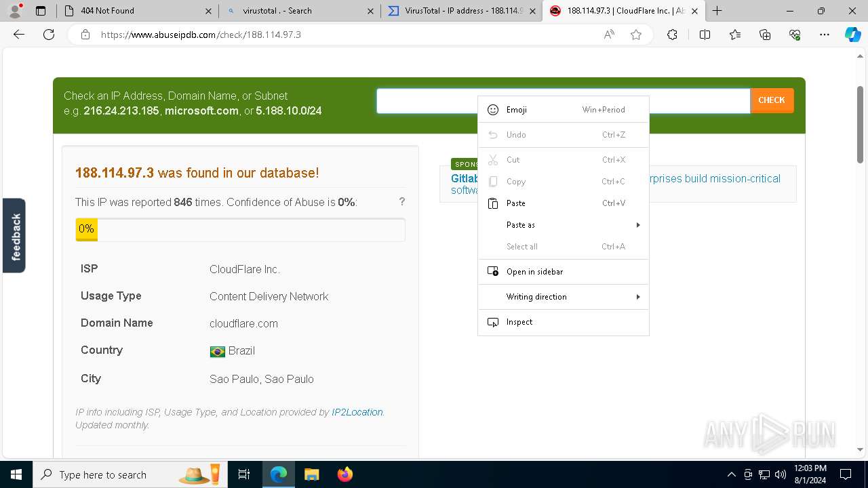
Task: Select Open in sidebar menu entry
Action: pos(564,272)
